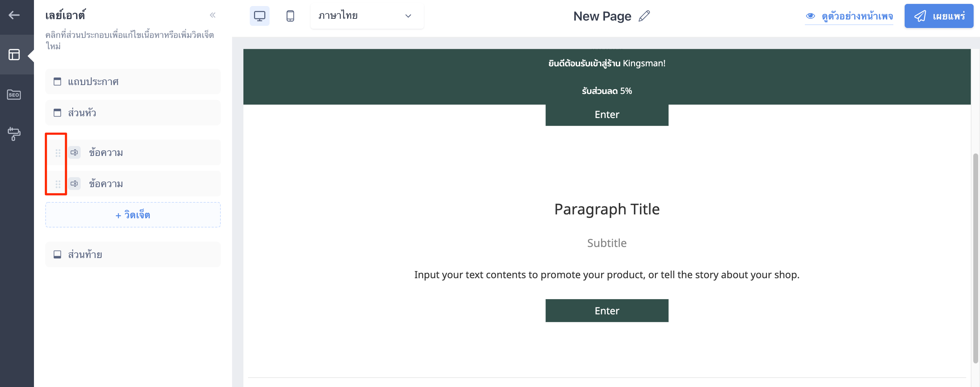Switch to mobile preview mode
Screen dimensions: 980x387
pos(290,16)
